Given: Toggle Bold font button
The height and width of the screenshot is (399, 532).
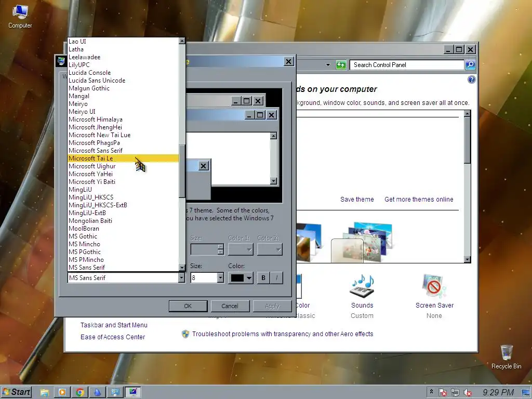Looking at the screenshot, I should (263, 278).
